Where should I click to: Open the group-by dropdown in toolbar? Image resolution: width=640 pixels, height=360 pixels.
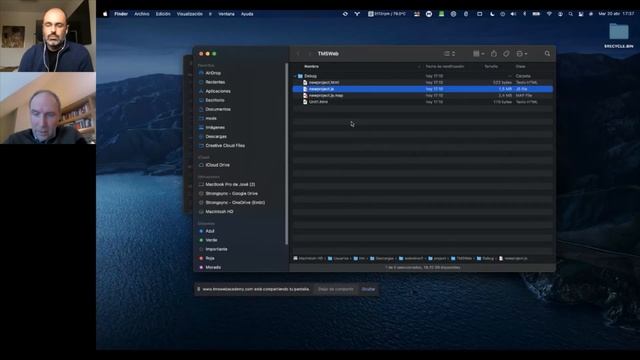(478, 53)
